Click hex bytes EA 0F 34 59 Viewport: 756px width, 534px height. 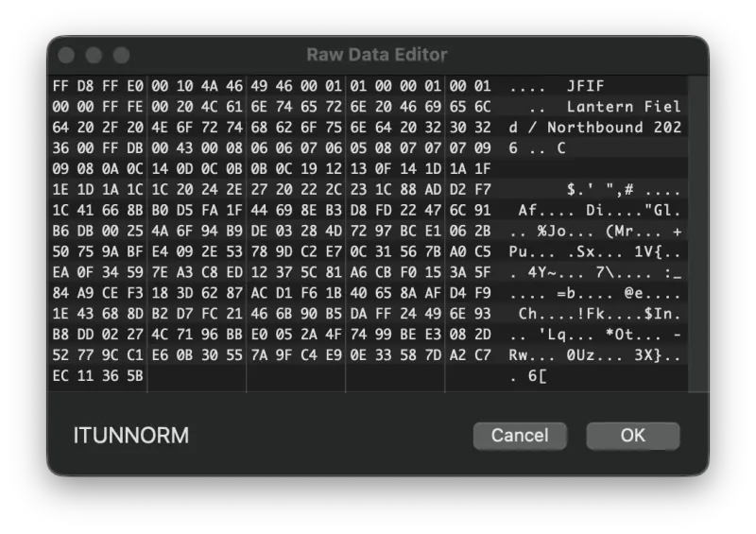click(98, 272)
